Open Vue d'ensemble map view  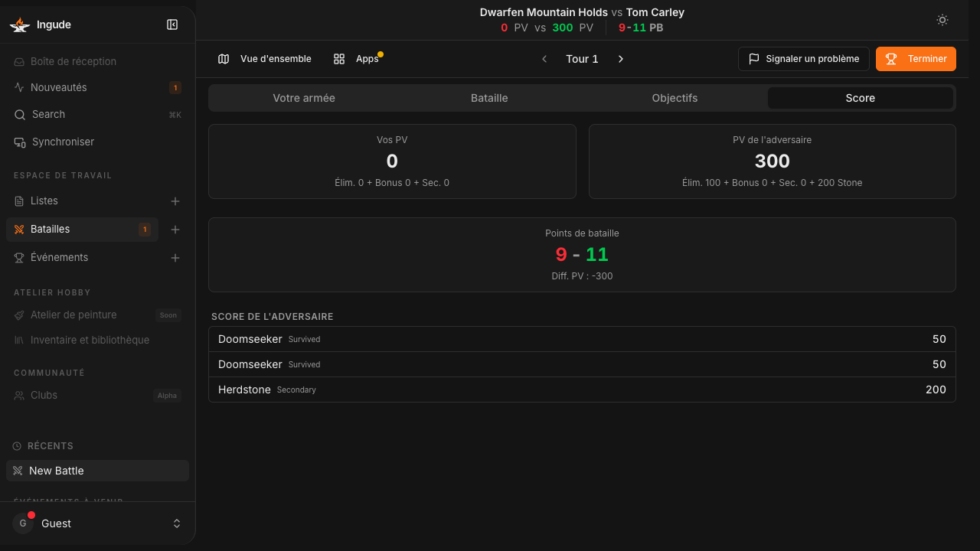[264, 59]
